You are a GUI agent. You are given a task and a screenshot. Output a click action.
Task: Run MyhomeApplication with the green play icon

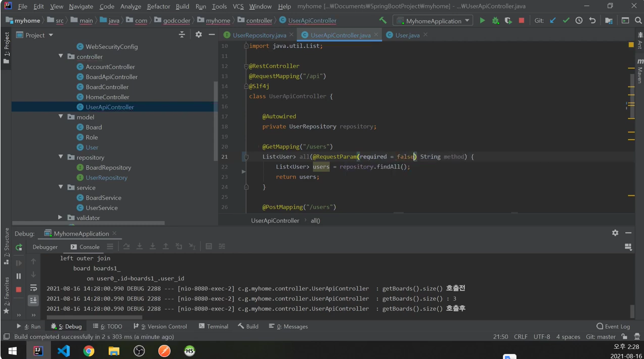pos(482,21)
